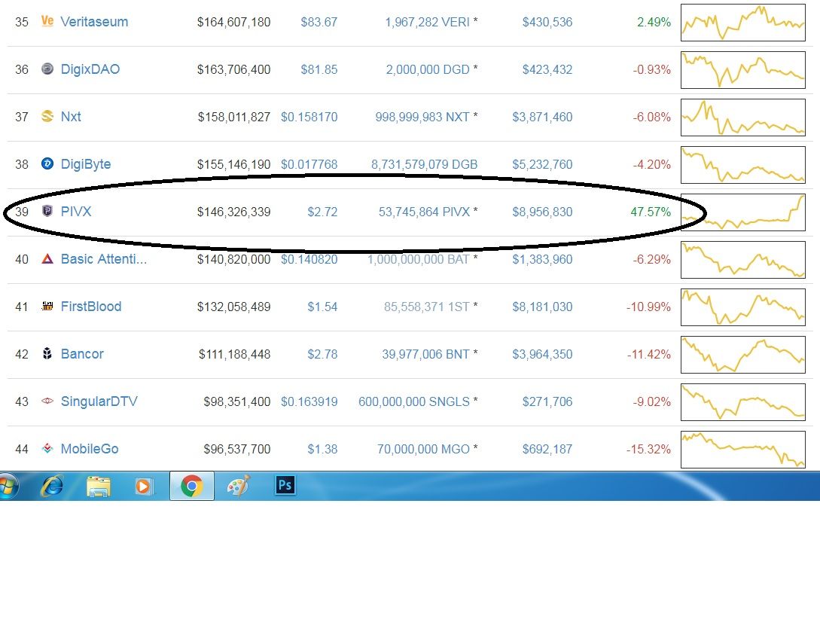Click supply 2,000,000 DGD
This screenshot has width=820, height=644.
tap(428, 69)
